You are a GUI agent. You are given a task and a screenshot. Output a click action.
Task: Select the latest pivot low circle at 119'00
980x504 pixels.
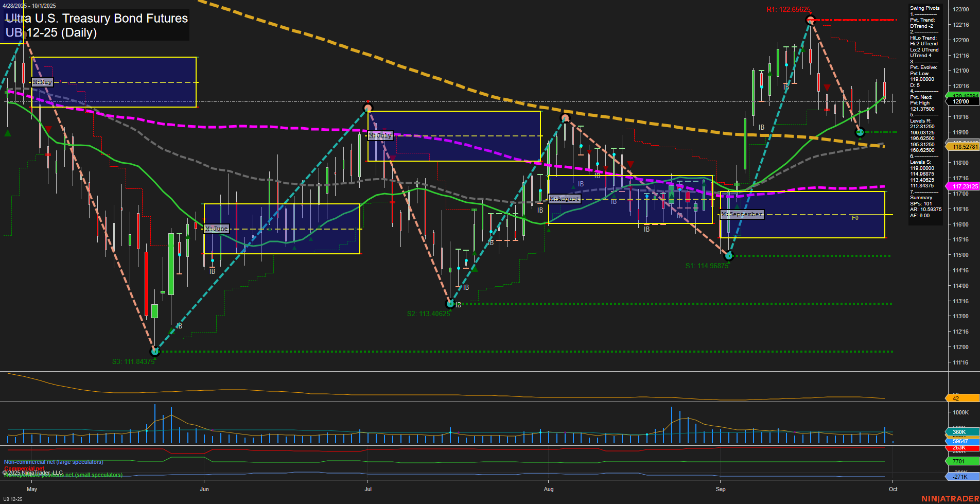859,132
